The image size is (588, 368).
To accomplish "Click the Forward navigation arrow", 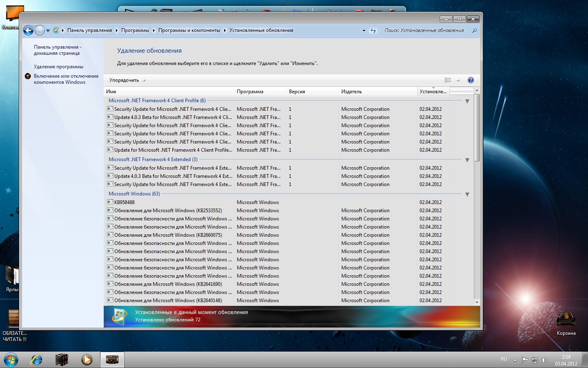I will (40, 30).
